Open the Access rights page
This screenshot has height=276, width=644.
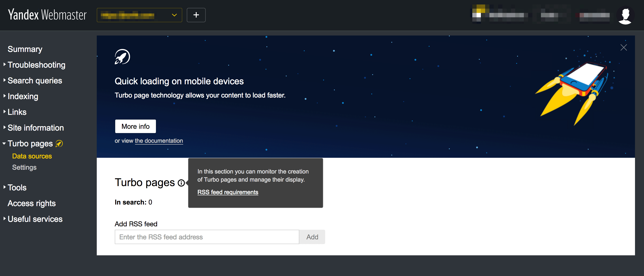32,203
